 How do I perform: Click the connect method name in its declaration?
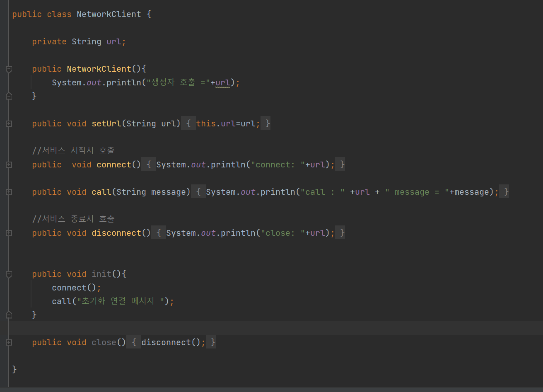pyautogui.click(x=114, y=165)
